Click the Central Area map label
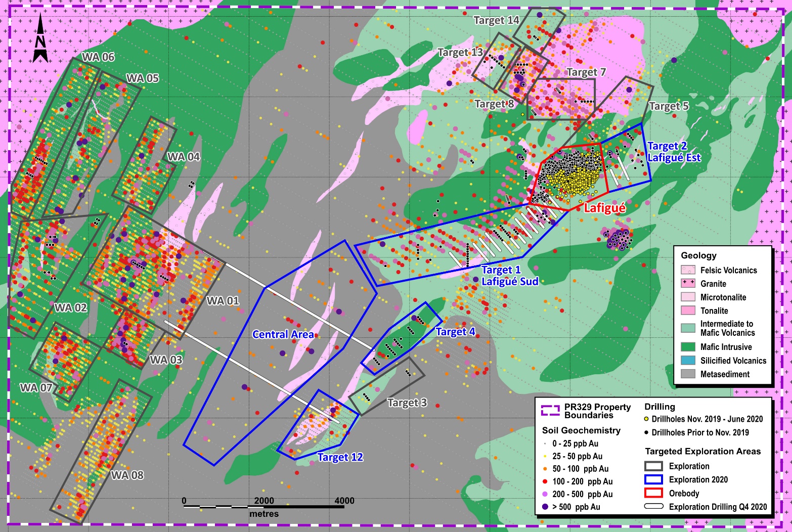 [283, 334]
